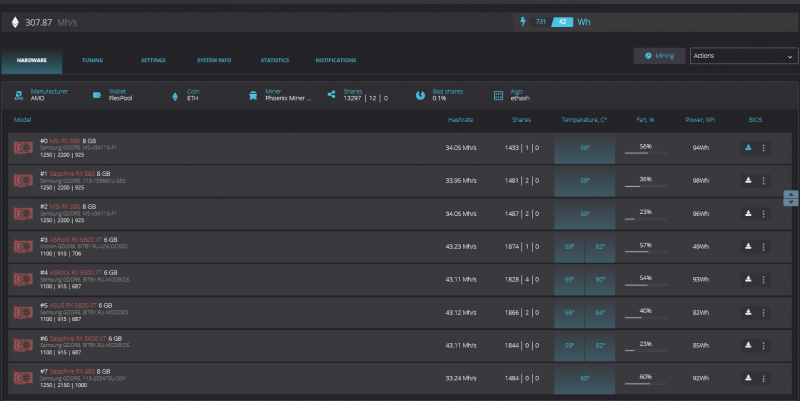800x401 pixels.
Task: Click the up/down scroll stepper on the right edge
Action: [791, 198]
